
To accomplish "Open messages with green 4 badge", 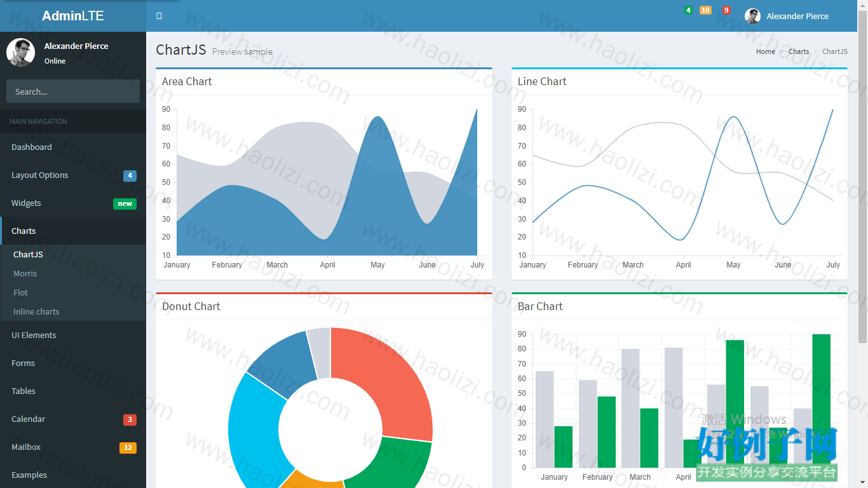I will [688, 10].
